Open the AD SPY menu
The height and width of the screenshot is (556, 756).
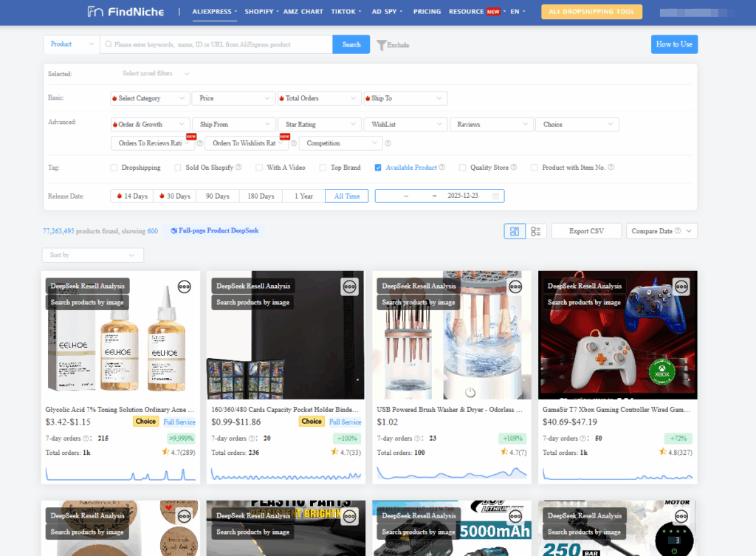pyautogui.click(x=387, y=12)
